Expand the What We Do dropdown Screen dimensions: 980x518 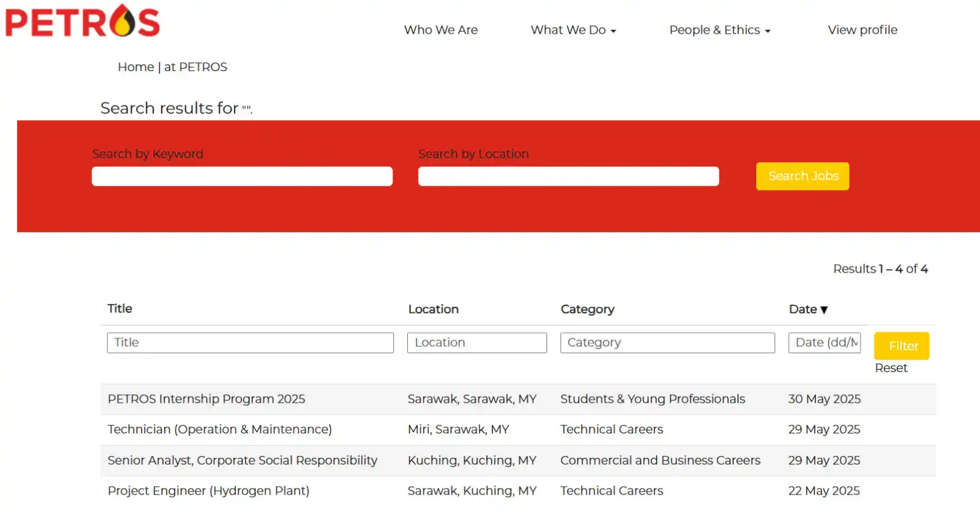(573, 30)
